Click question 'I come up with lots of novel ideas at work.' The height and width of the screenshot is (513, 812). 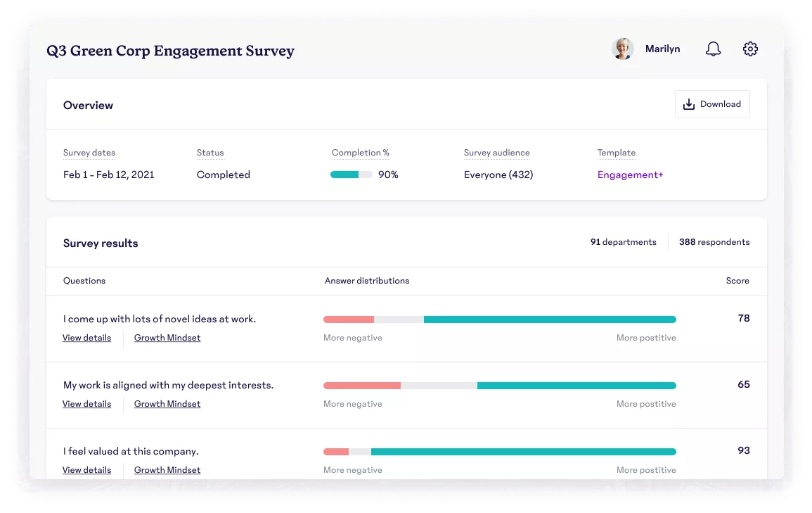[160, 319]
